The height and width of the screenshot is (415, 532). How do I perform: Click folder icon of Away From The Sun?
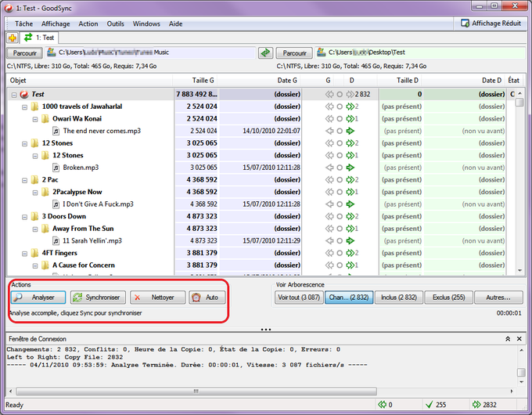click(x=45, y=229)
